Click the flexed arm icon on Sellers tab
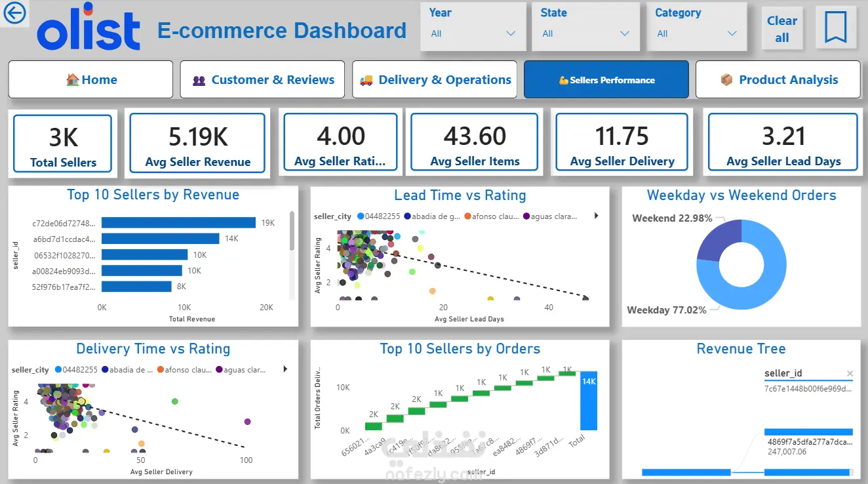 (563, 80)
